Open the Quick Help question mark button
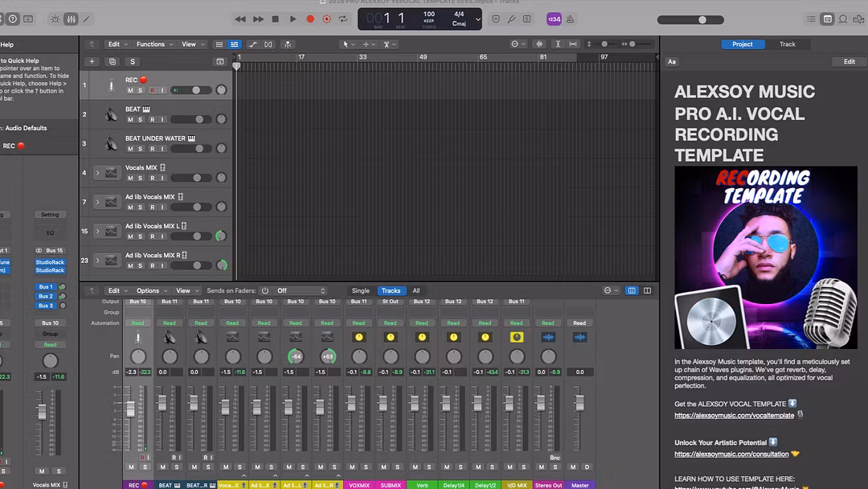 pyautogui.click(x=12, y=19)
